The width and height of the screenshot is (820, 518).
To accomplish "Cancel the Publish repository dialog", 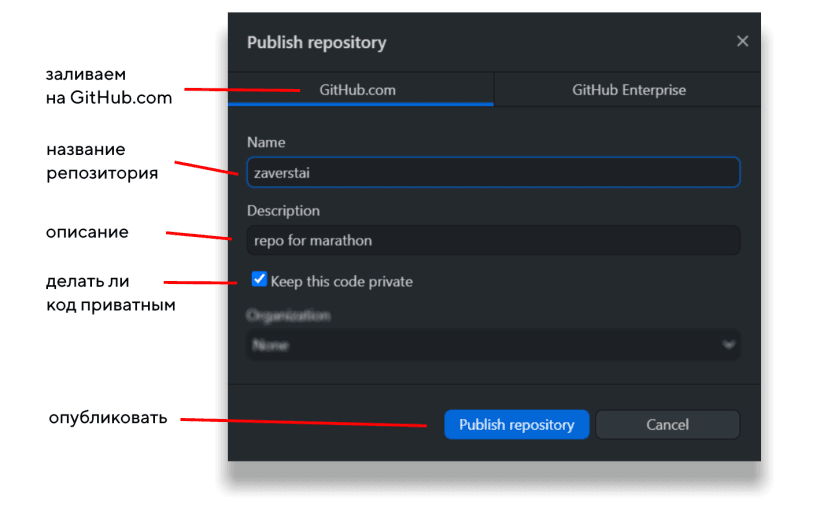I will tap(667, 424).
